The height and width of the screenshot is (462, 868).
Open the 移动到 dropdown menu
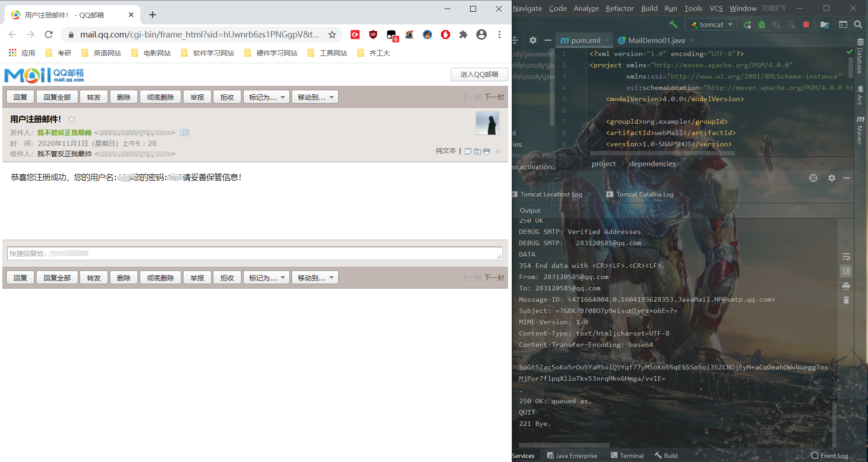coord(315,97)
